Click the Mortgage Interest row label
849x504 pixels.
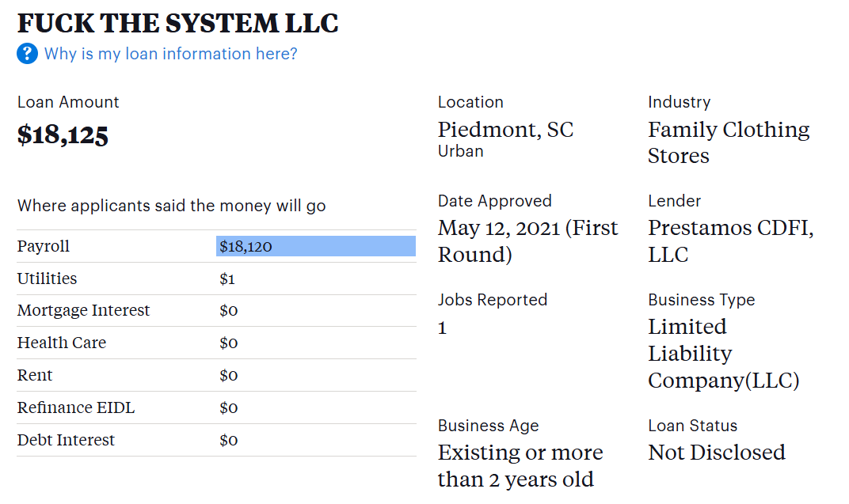pyautogui.click(x=83, y=310)
